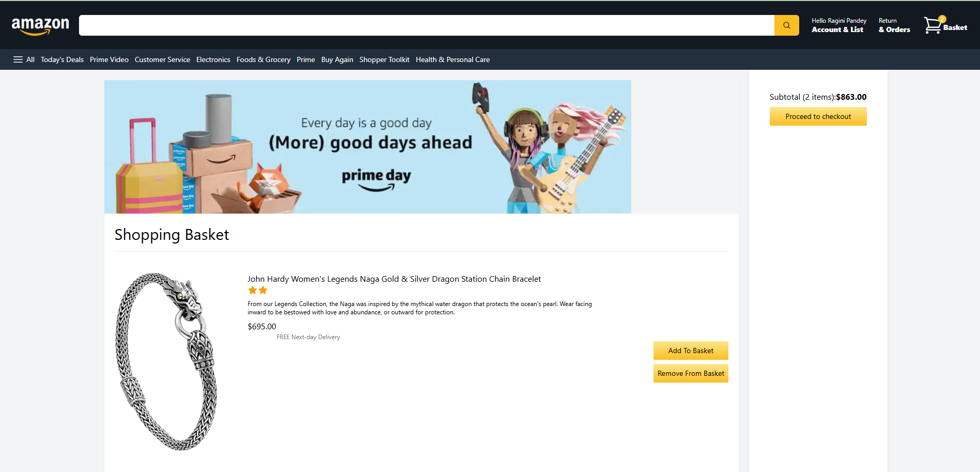Screen dimensions: 980x472
Task: Open the dragon bracelet product image
Action: [x=166, y=361]
